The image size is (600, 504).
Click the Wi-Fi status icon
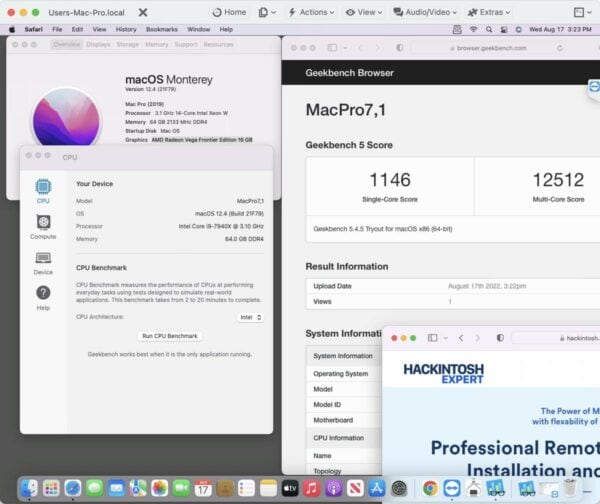[473, 29]
